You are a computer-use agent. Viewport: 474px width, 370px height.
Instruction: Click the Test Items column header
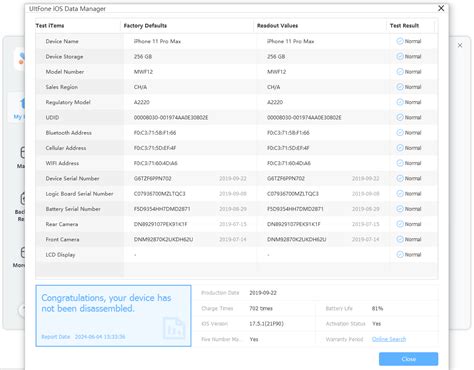click(50, 26)
